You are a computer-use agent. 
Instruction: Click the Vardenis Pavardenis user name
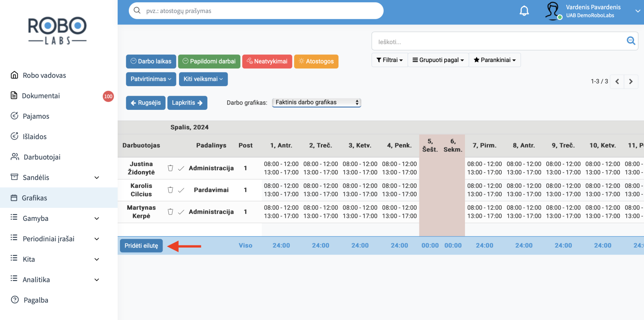tap(593, 7)
